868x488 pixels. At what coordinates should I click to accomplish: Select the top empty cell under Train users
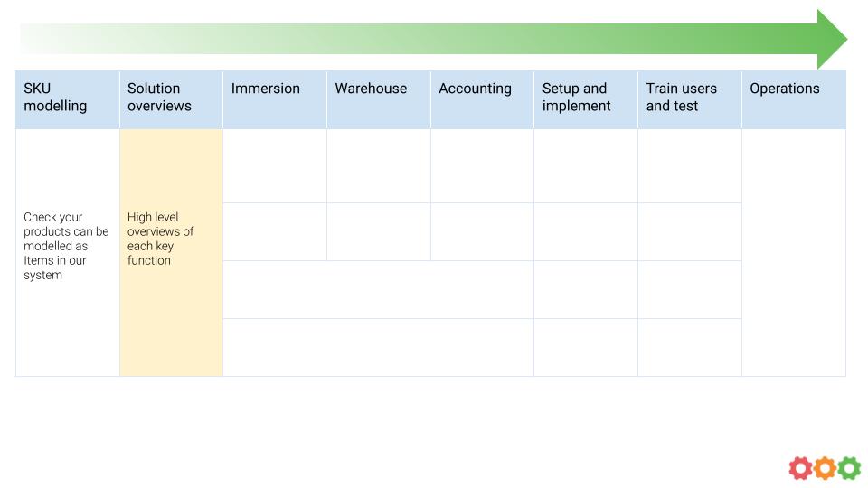[x=690, y=166]
